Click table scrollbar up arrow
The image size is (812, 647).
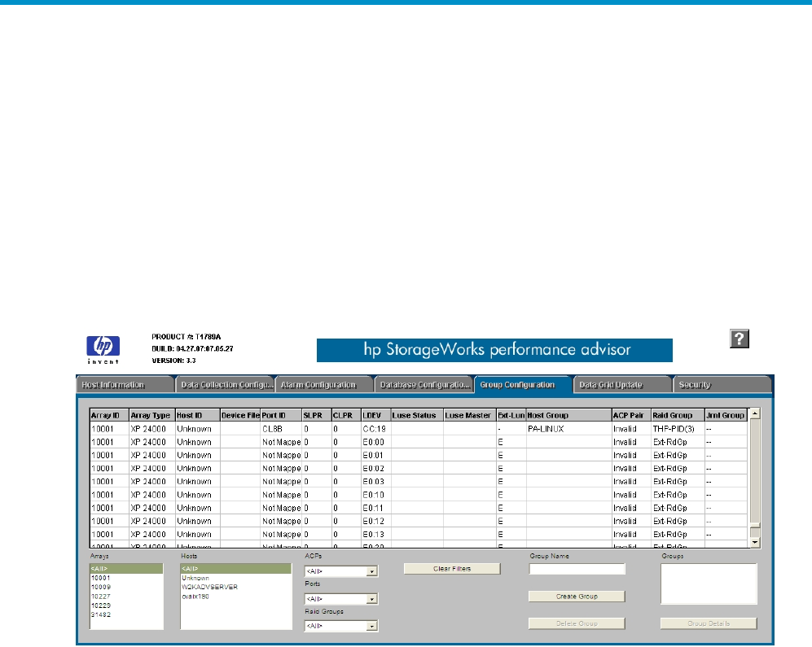tap(755, 413)
